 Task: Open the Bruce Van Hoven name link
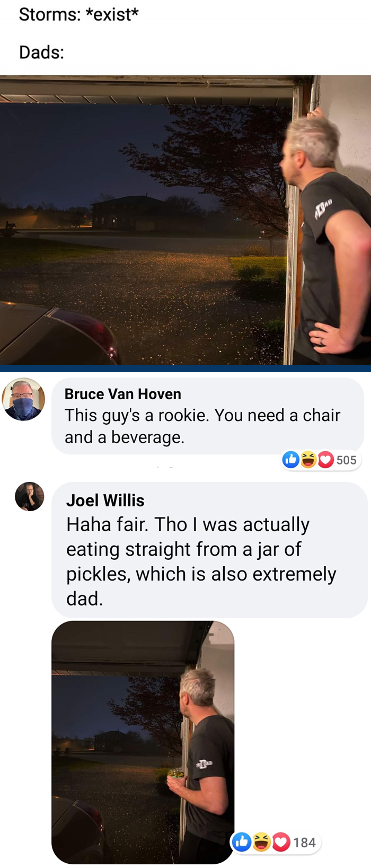pos(123,394)
